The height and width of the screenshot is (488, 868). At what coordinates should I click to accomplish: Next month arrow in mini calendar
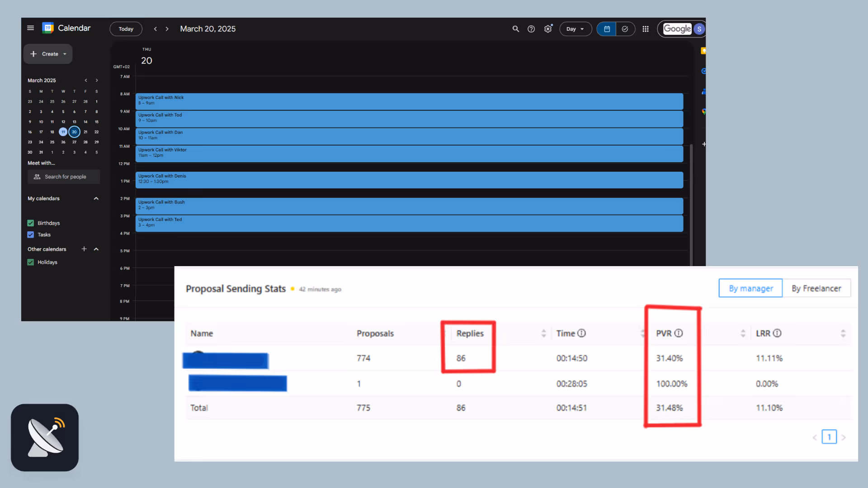(x=97, y=80)
